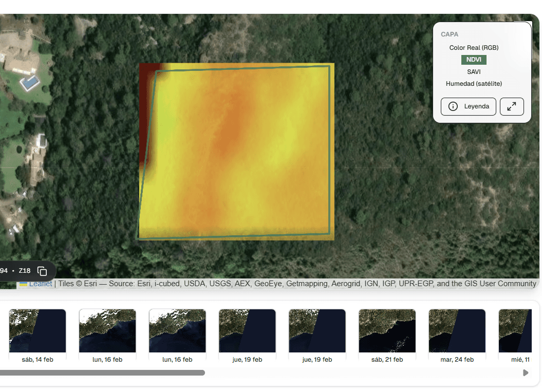Choose the Humedad (satélite) layer
Image resolution: width=542 pixels, height=392 pixels.
tap(474, 84)
